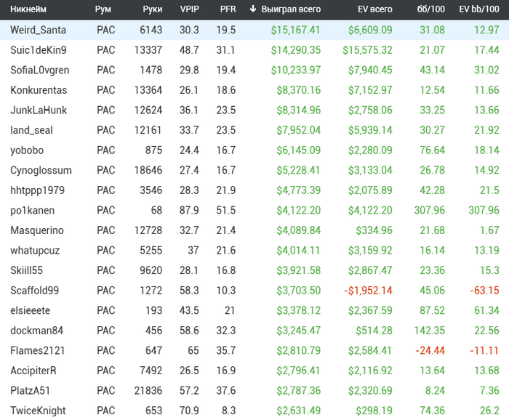The height and width of the screenshot is (420, 509).
Task: Open player hhtppp1979
Action: click(37, 190)
